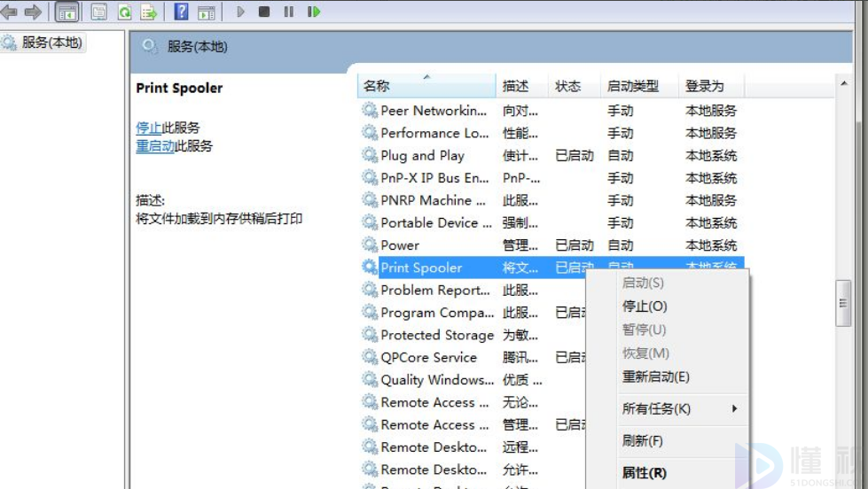Select the PNRP Machine service row
868x489 pixels.
coord(551,200)
